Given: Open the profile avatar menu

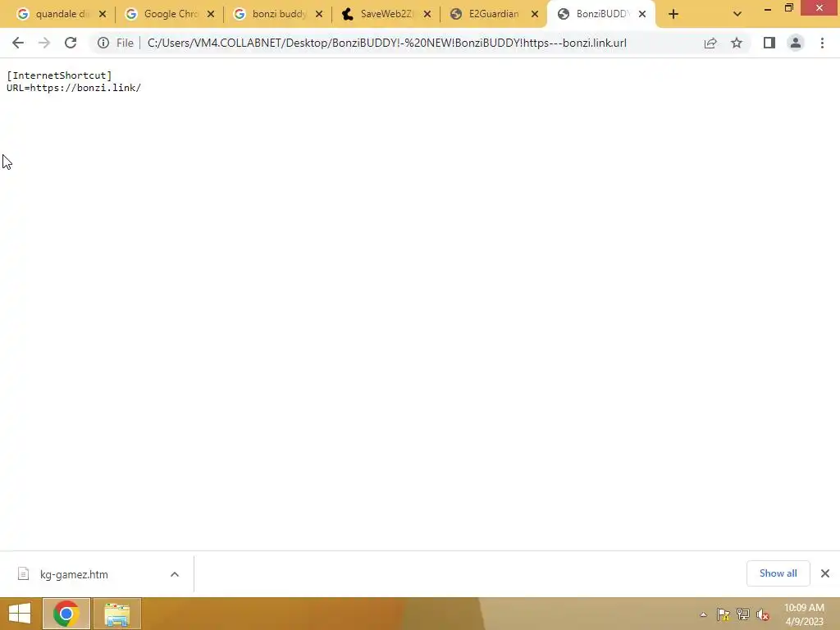Looking at the screenshot, I should (x=796, y=43).
